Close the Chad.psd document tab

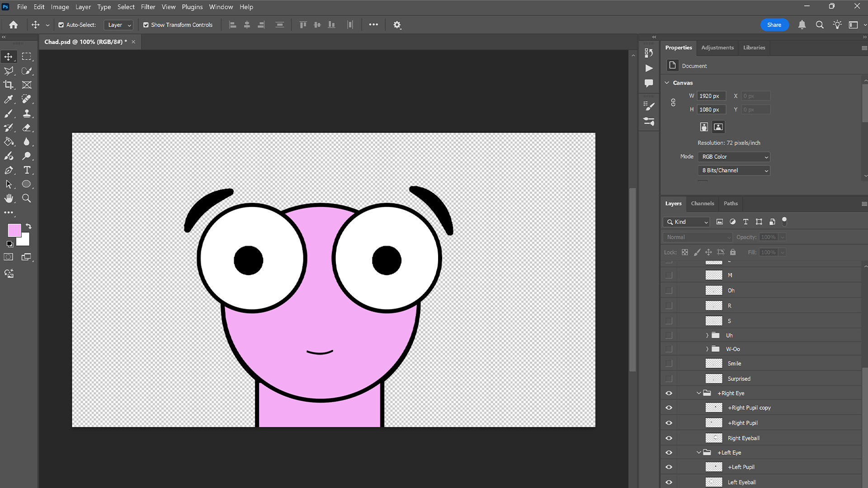133,42
